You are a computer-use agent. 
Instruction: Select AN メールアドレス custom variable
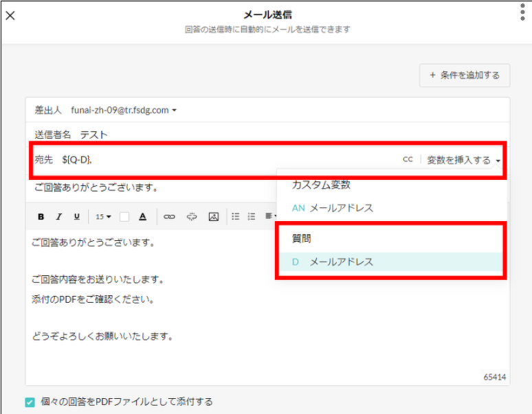[333, 208]
